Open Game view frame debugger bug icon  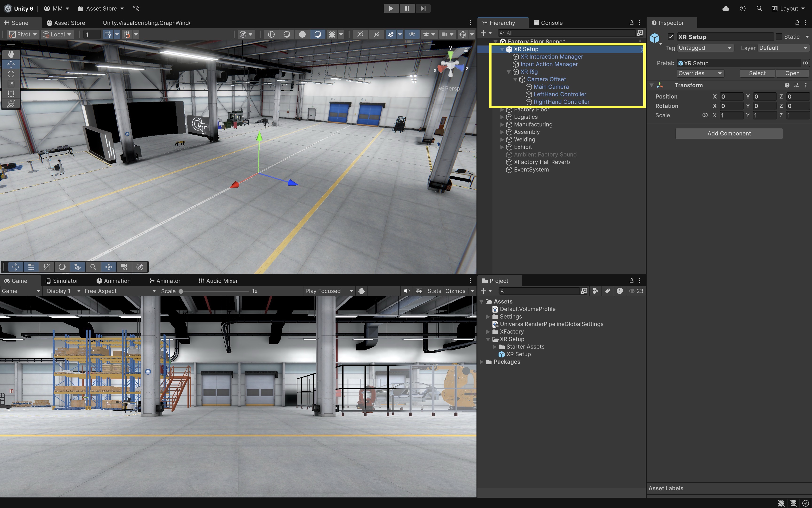pyautogui.click(x=362, y=291)
